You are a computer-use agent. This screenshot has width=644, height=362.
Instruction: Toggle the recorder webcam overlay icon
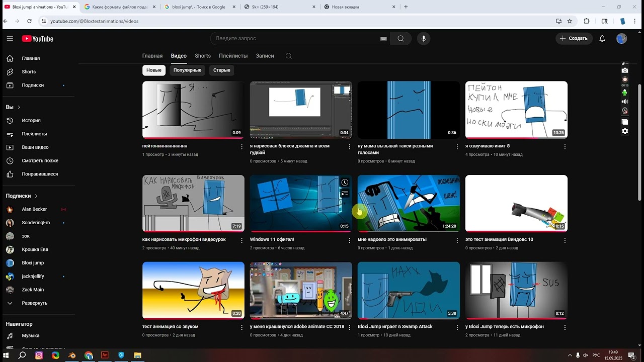[x=625, y=111]
